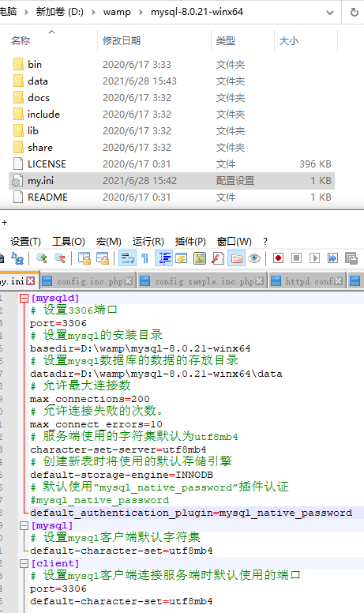Toggle Show All Characters pilcrow icon
Screen dimensions: 364x613
click(145, 258)
